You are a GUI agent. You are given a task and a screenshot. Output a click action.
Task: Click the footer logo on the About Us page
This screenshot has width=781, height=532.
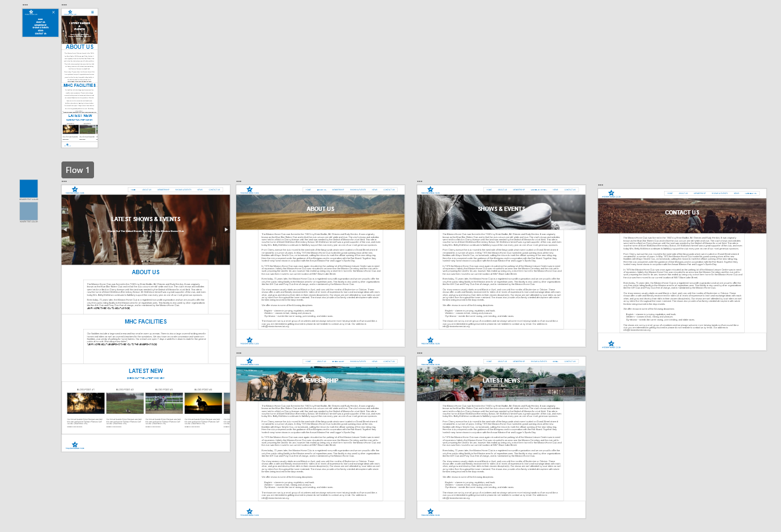249,340
